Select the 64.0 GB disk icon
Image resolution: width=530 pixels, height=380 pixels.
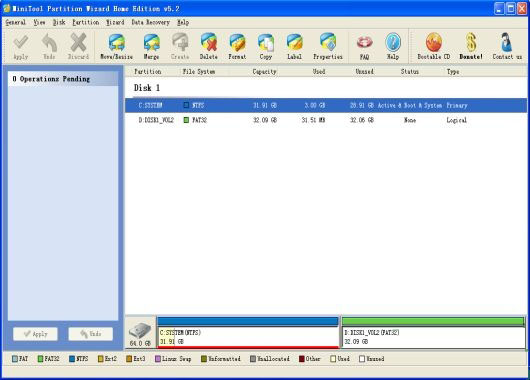tap(140, 334)
